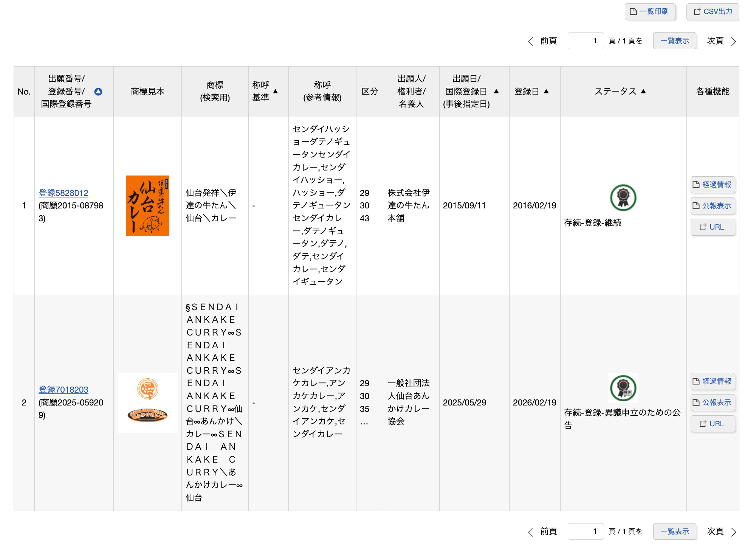
Task: Click the external-link icon on first row's URL button
Action: (x=703, y=227)
